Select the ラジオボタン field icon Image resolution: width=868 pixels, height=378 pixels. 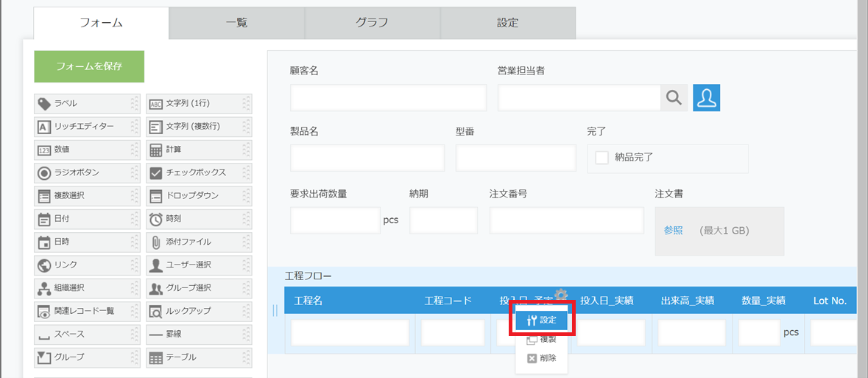click(44, 173)
